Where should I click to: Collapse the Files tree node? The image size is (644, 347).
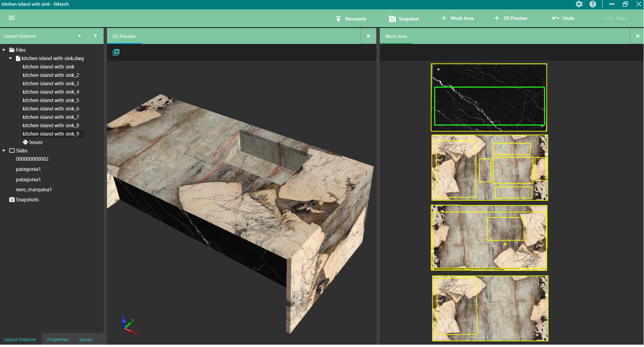pos(4,50)
